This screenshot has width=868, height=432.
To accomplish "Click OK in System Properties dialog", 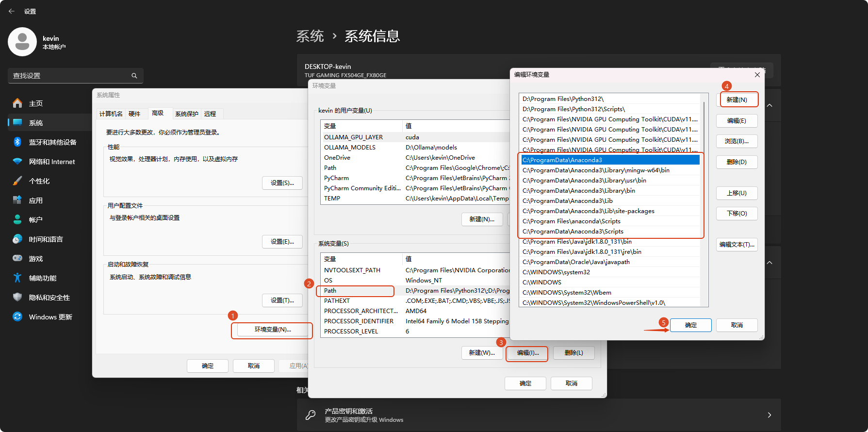I will click(x=208, y=366).
